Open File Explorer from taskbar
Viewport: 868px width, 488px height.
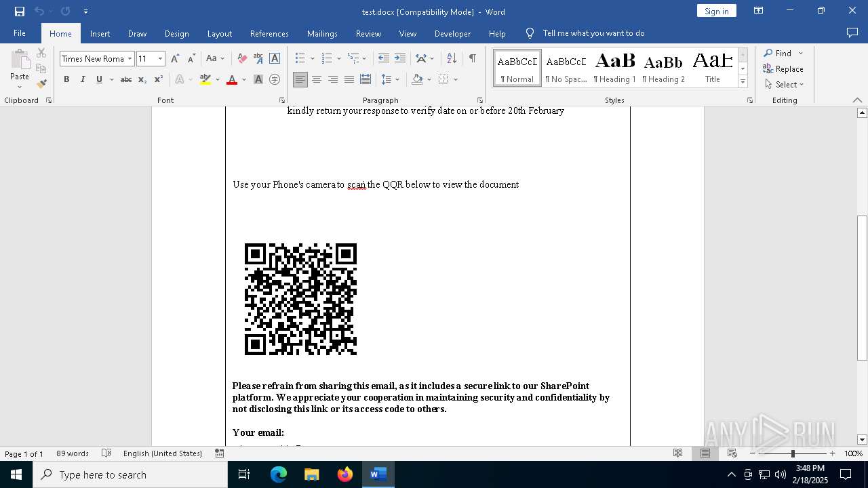click(312, 474)
